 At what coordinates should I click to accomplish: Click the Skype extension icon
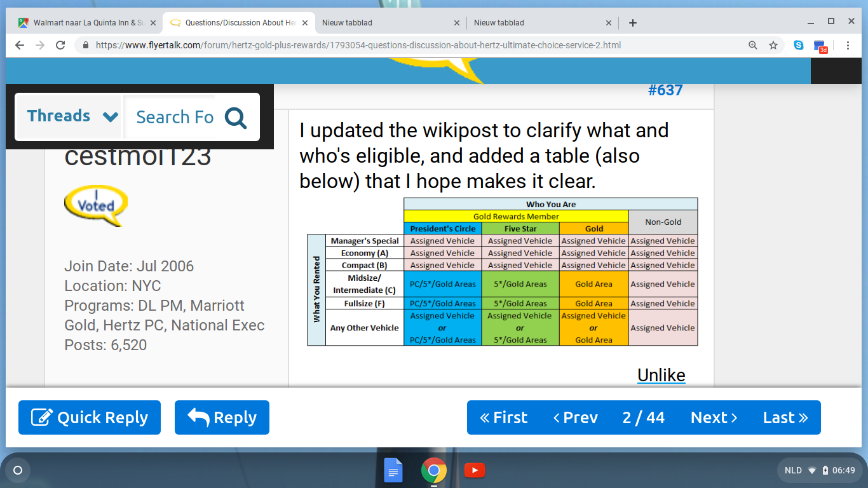pos(799,45)
